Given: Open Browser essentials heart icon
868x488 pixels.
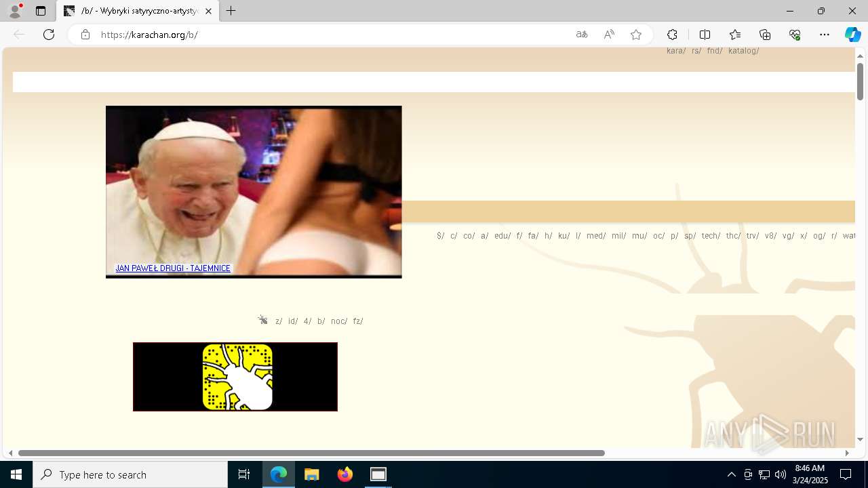Looking at the screenshot, I should pyautogui.click(x=795, y=35).
